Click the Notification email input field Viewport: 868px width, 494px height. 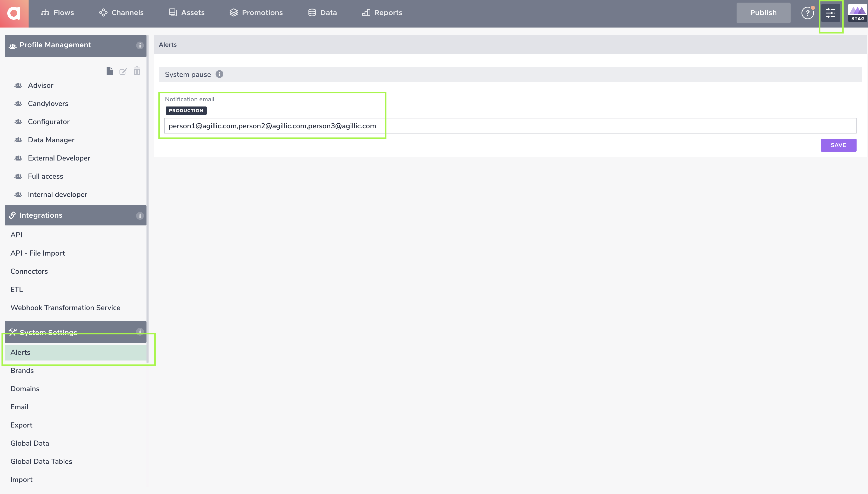point(510,126)
